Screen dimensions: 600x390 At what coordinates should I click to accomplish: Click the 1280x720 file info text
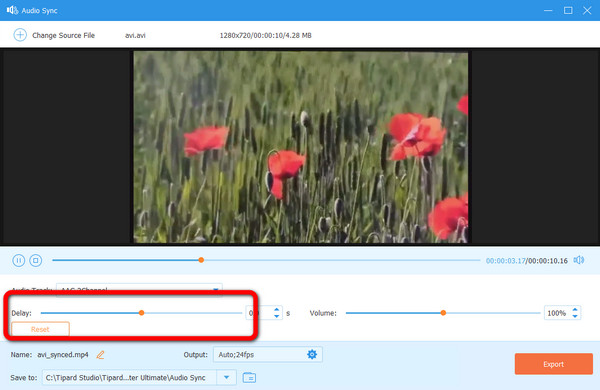266,35
